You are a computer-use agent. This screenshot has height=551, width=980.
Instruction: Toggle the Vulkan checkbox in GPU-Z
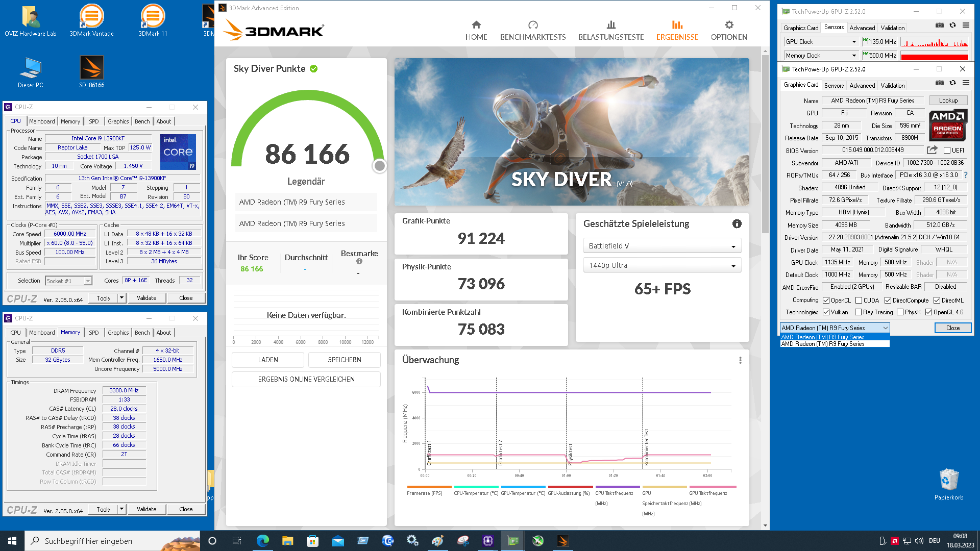(x=826, y=312)
